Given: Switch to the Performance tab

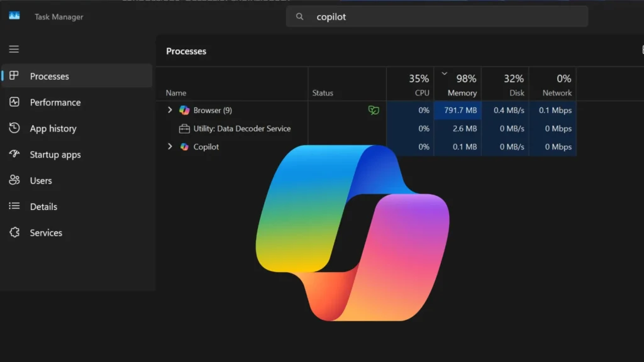Looking at the screenshot, I should (x=77, y=102).
